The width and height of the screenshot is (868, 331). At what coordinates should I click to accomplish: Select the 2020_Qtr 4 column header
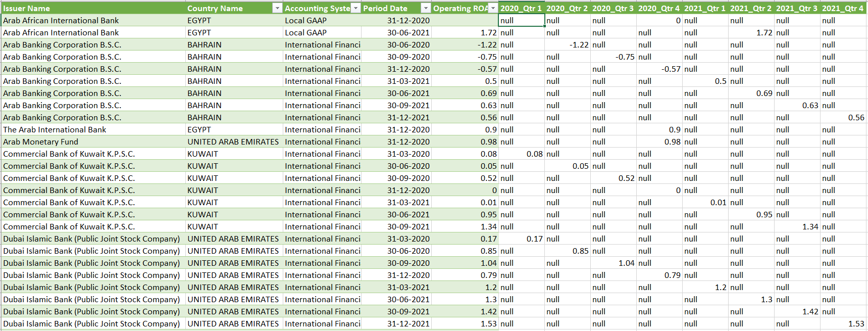tap(659, 8)
